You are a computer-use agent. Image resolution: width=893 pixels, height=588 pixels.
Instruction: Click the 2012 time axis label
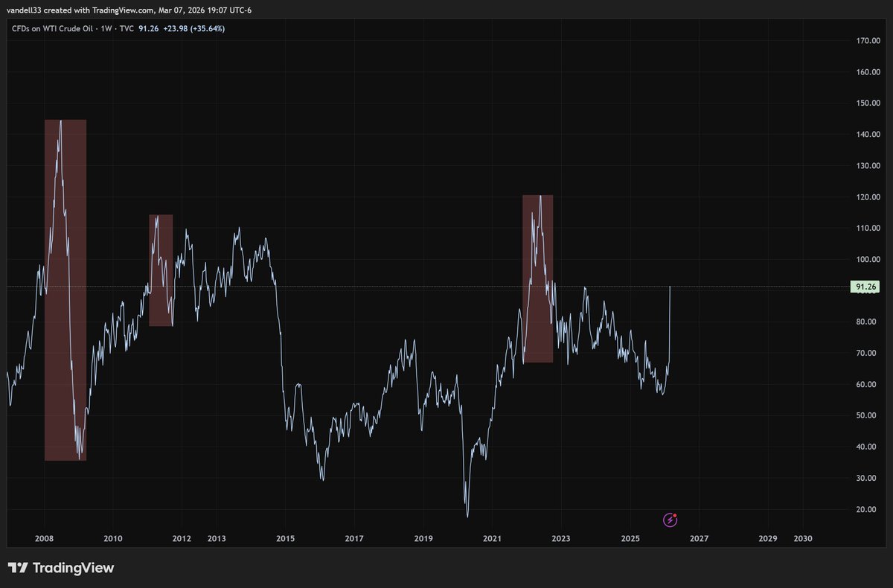[x=182, y=538]
